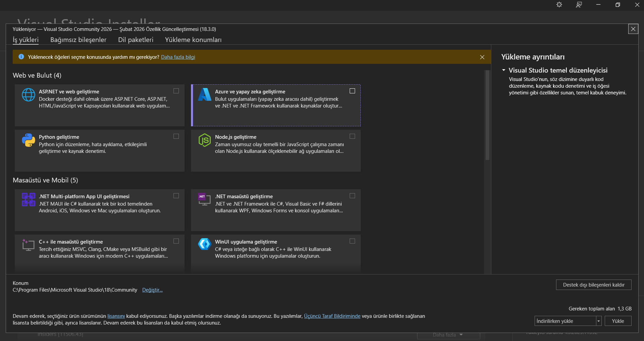Click the install path C:\Program Files text
644x341 pixels.
[x=75, y=290]
